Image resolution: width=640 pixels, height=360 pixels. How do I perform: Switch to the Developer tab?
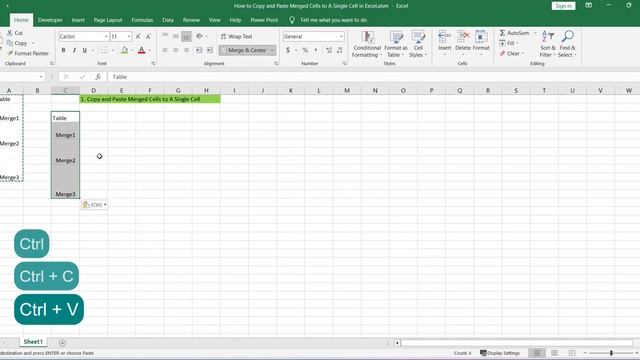click(50, 20)
